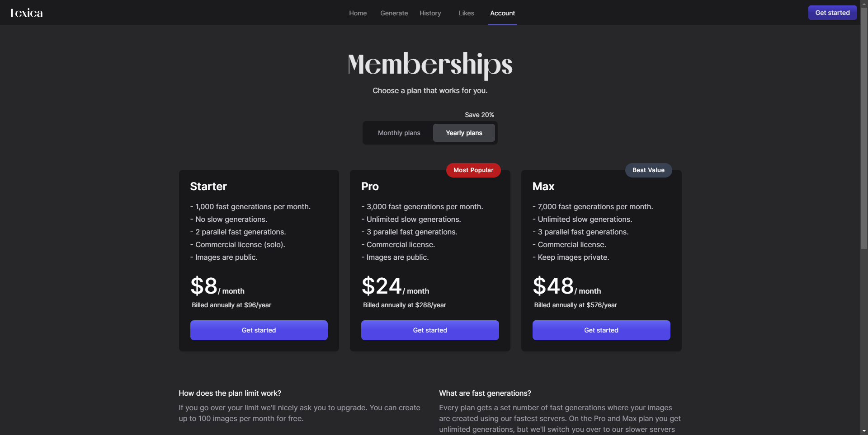Click the Max plan heading
The width and height of the screenshot is (868, 435).
543,187
